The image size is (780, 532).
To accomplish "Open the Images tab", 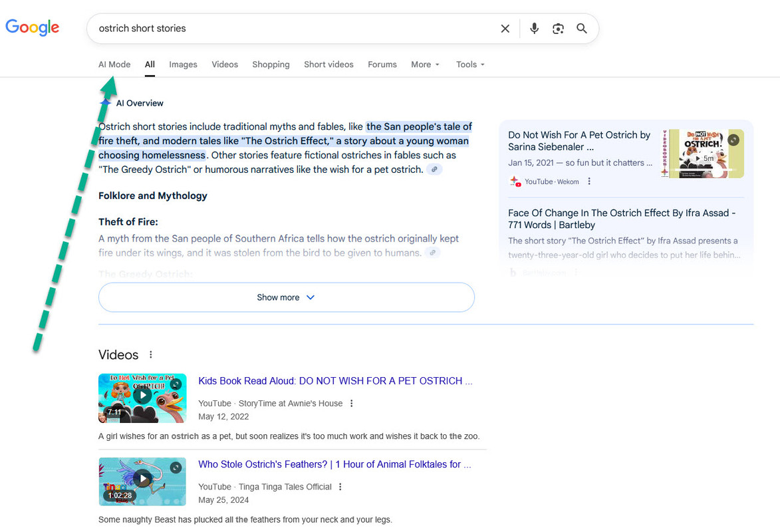I will coord(183,65).
